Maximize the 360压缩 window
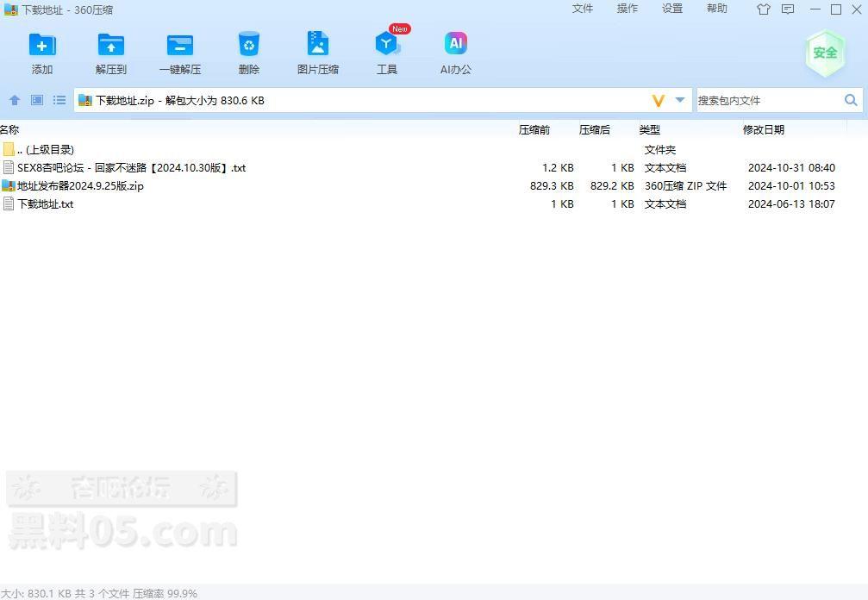This screenshot has height=600, width=868. click(x=836, y=9)
